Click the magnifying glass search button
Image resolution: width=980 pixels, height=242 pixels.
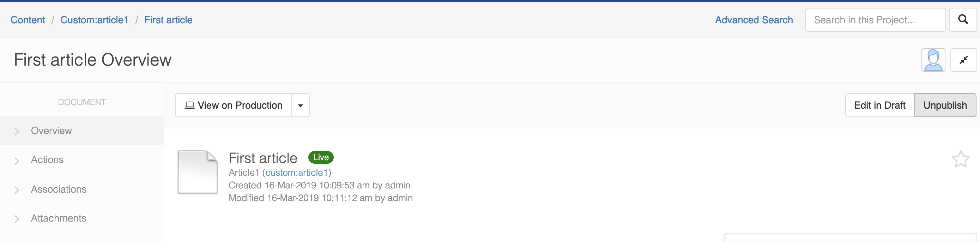962,20
